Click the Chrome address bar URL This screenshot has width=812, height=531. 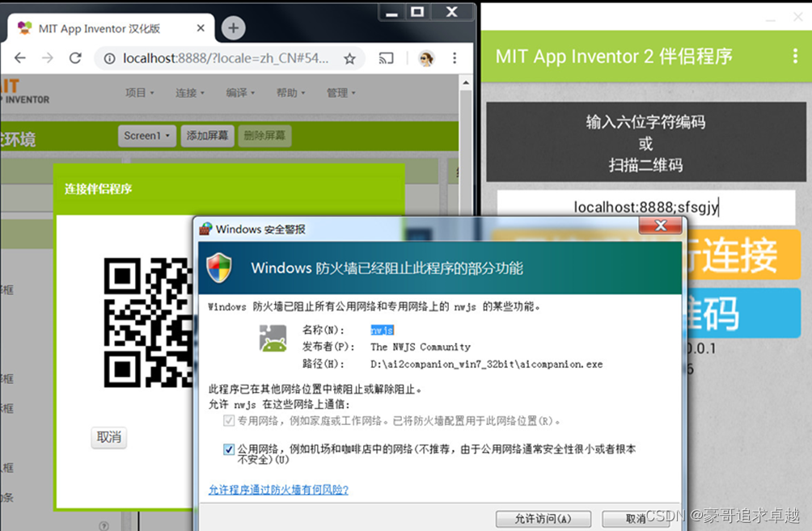[x=226, y=58]
